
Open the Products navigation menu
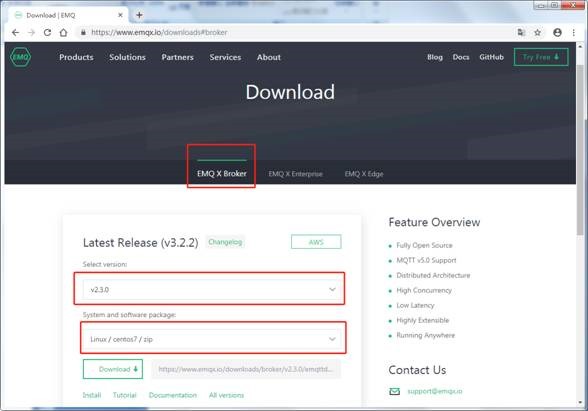pyautogui.click(x=76, y=57)
